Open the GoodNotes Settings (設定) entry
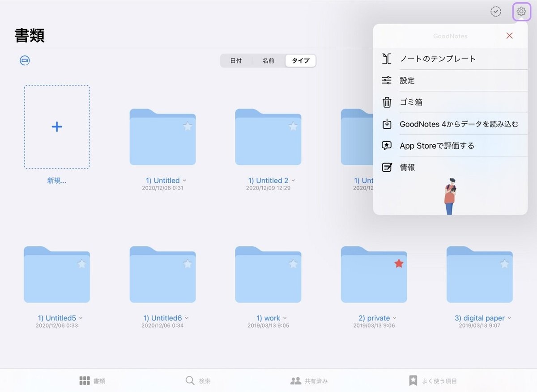537x392 pixels. point(408,80)
